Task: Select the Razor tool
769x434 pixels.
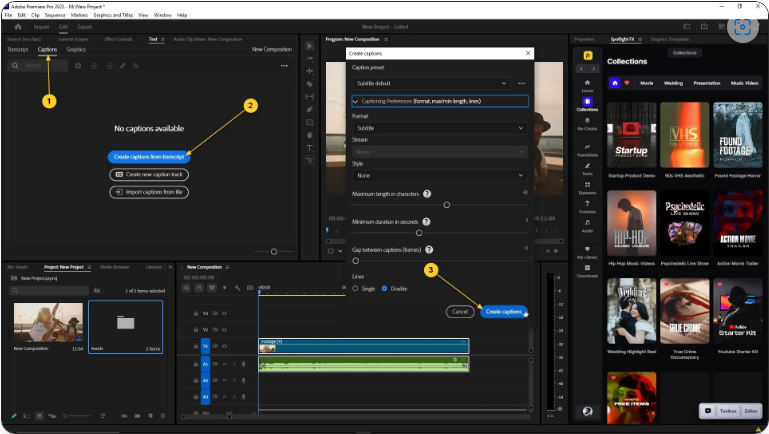Action: (x=309, y=84)
